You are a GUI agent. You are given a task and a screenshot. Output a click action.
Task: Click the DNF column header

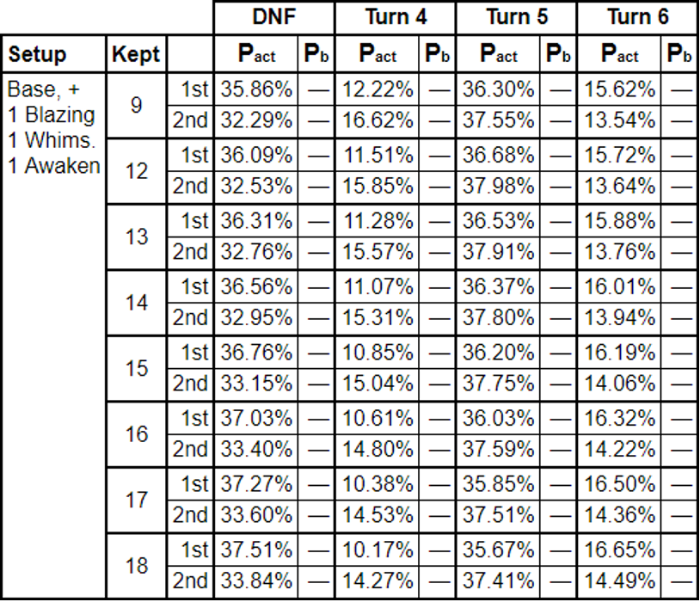(274, 18)
